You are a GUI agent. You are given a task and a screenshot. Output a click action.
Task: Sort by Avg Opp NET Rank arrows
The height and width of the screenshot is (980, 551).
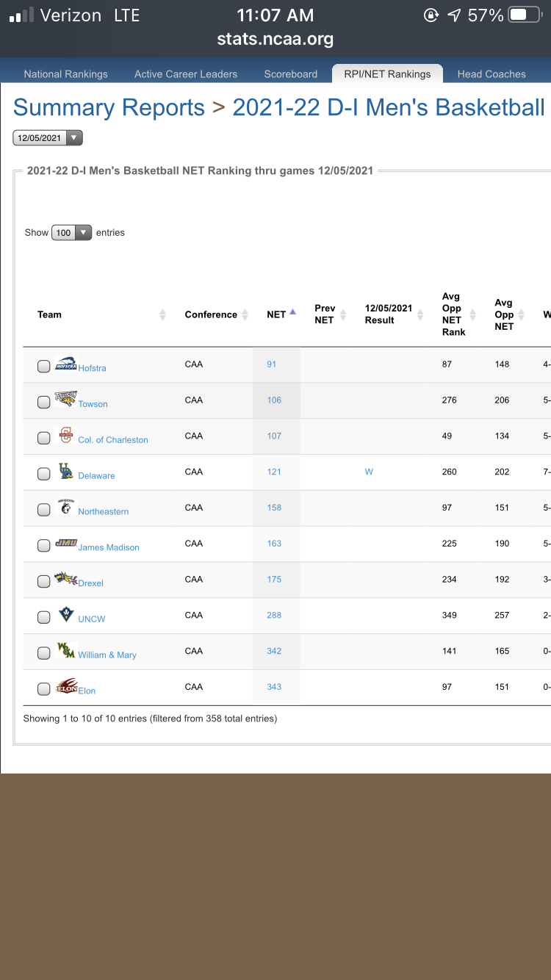pos(473,314)
